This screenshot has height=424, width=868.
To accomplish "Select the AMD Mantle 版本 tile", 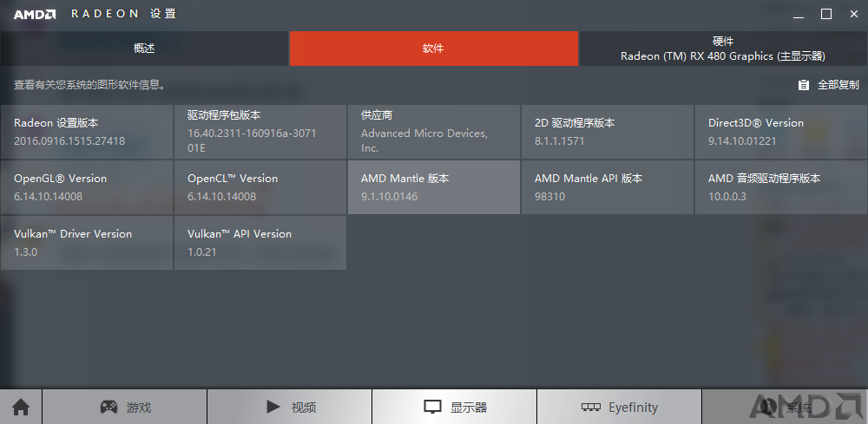I will (434, 186).
